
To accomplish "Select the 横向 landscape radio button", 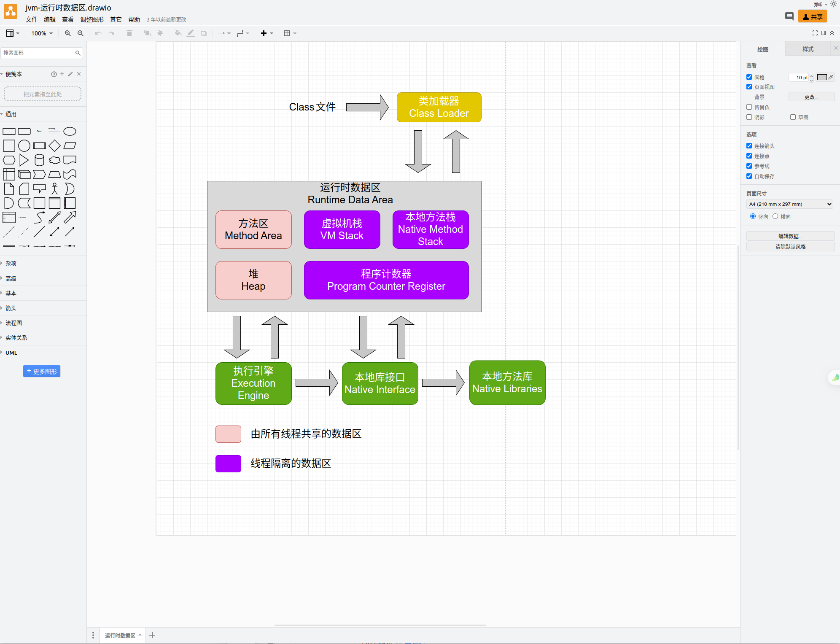I will 775,216.
